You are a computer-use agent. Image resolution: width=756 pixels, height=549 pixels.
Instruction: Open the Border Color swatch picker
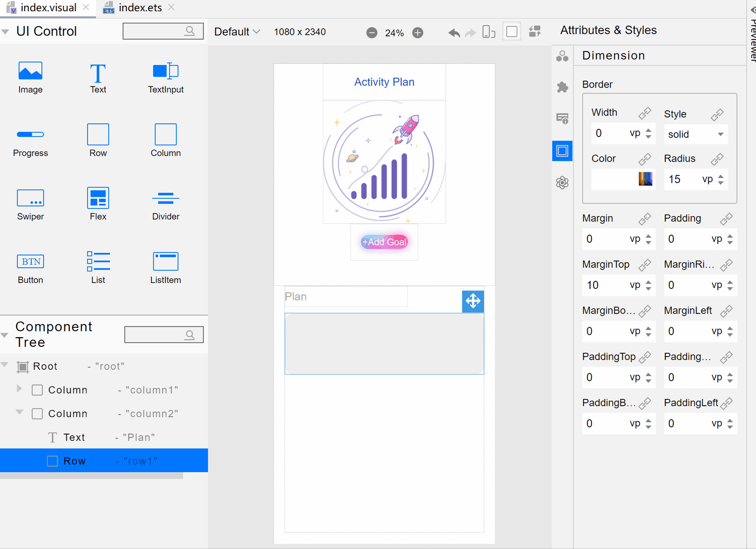click(645, 179)
